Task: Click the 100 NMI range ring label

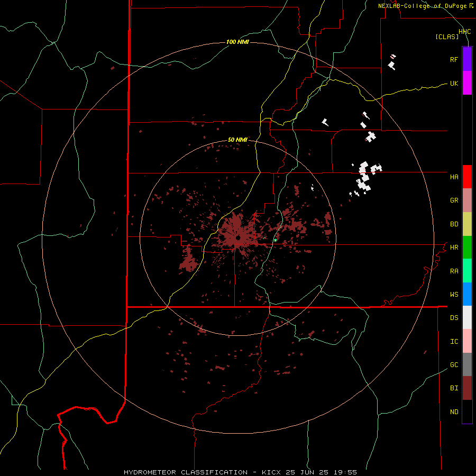Action: pyautogui.click(x=237, y=42)
